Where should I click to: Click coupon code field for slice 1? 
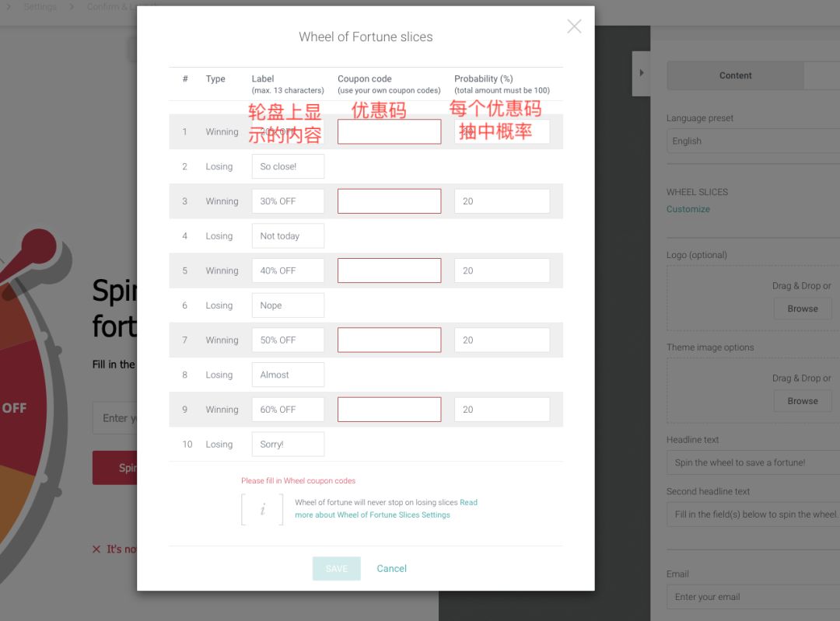[x=389, y=131]
